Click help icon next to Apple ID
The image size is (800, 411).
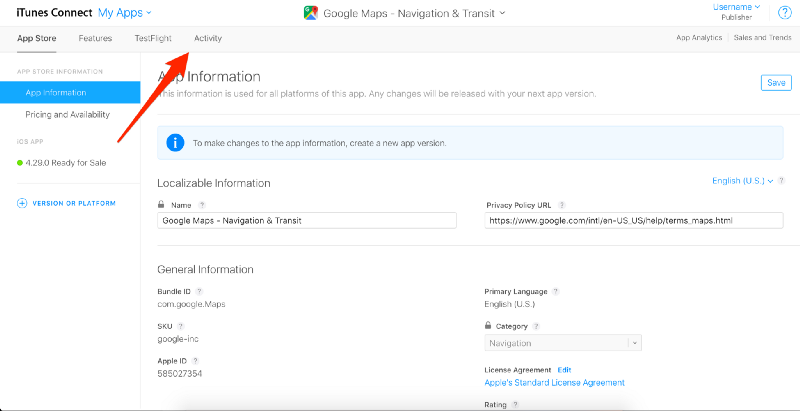[196, 359]
